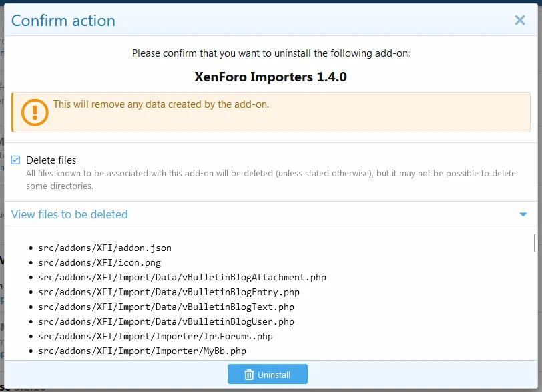Image resolution: width=542 pixels, height=392 pixels.
Task: Click the View files to be deleted heading
Action: pyautogui.click(x=69, y=214)
